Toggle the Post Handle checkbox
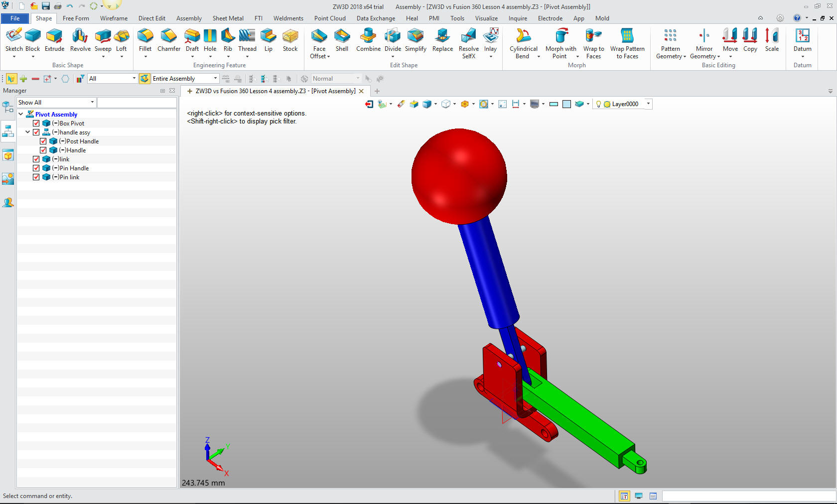Screen dimensions: 837x504 pyautogui.click(x=43, y=141)
